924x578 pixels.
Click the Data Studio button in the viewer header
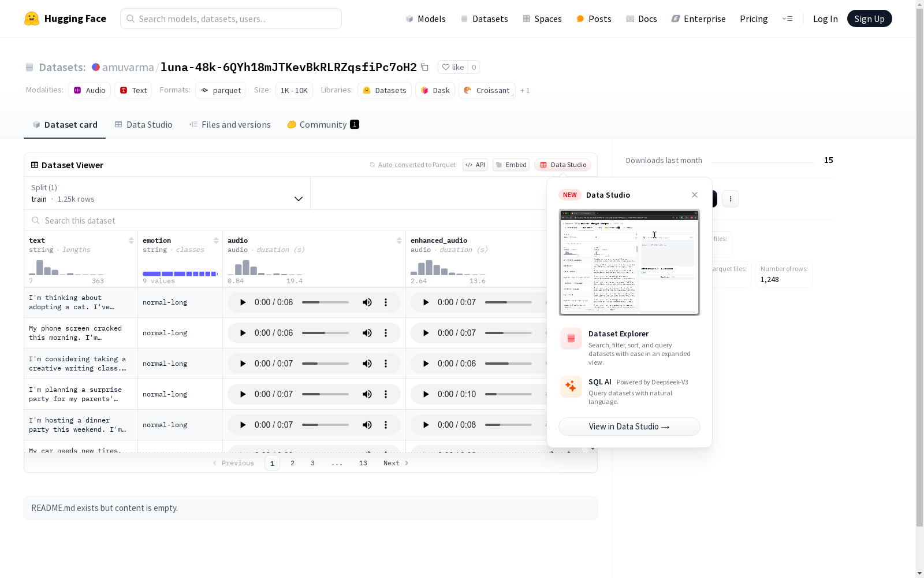click(x=562, y=165)
